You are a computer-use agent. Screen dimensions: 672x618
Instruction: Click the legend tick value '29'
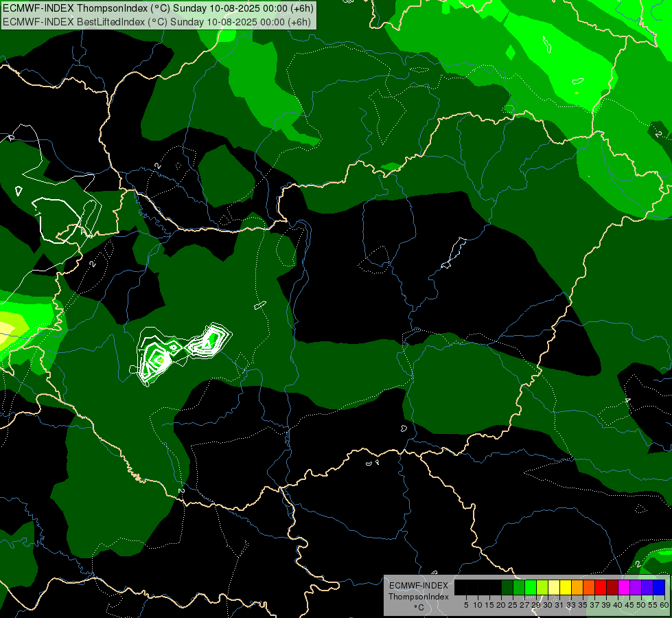coord(536,605)
